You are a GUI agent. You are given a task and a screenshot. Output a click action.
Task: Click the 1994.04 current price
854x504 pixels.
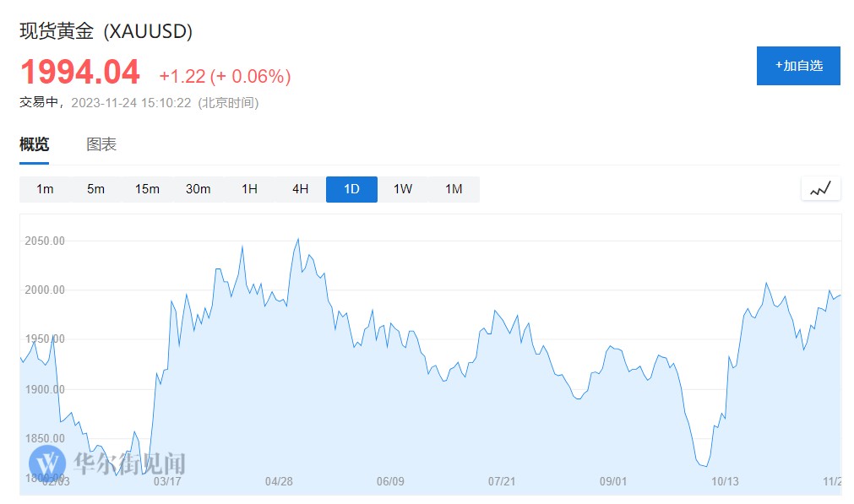[x=80, y=73]
